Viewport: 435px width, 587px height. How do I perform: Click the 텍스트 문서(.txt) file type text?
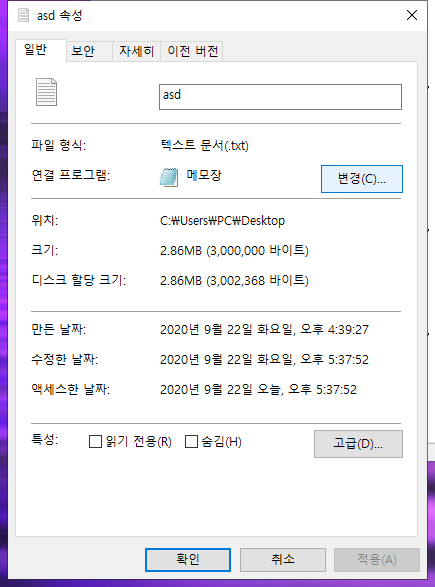coord(204,145)
